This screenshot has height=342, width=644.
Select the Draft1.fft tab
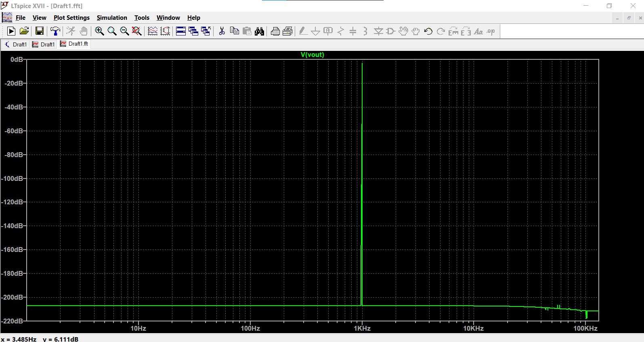(74, 44)
